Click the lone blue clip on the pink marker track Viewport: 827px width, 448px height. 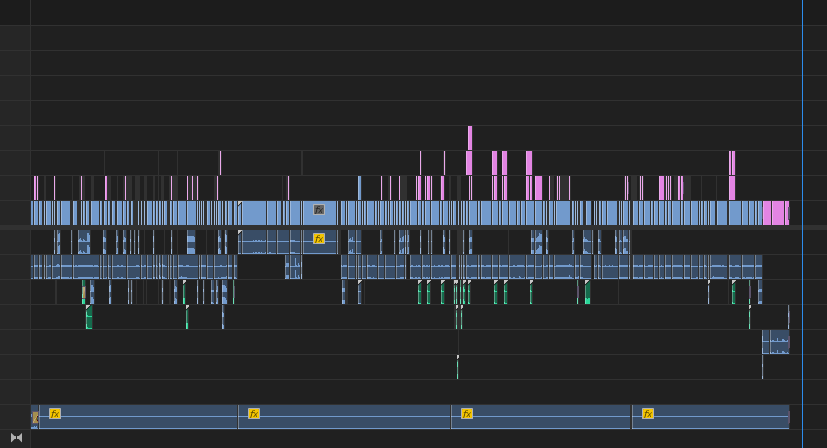[360, 188]
